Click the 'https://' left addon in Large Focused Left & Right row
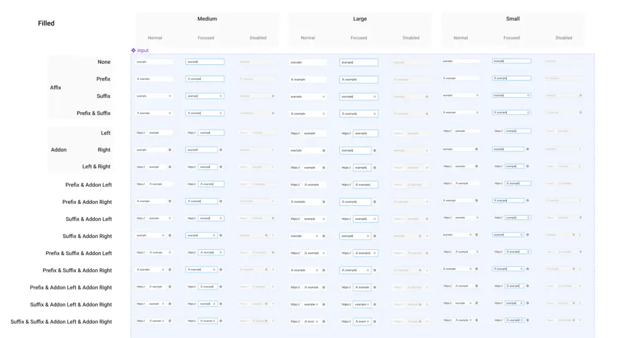This screenshot has width=644, height=338. click(346, 168)
